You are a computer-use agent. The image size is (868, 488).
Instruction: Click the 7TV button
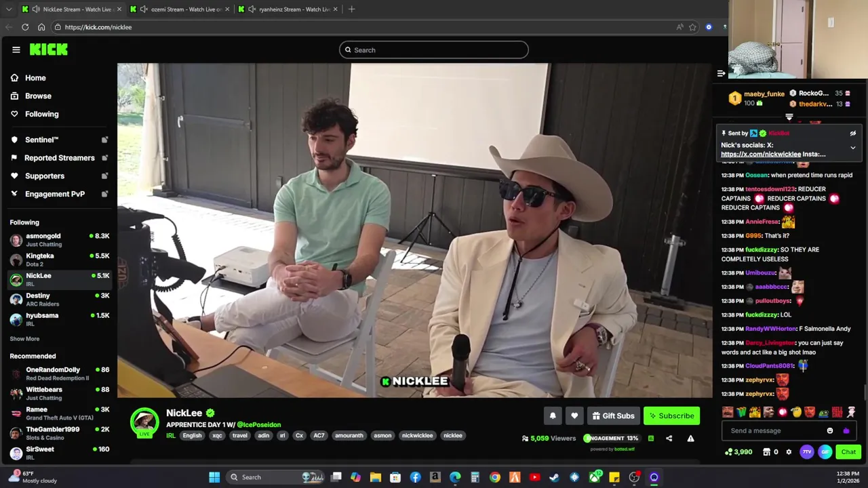coord(806,452)
